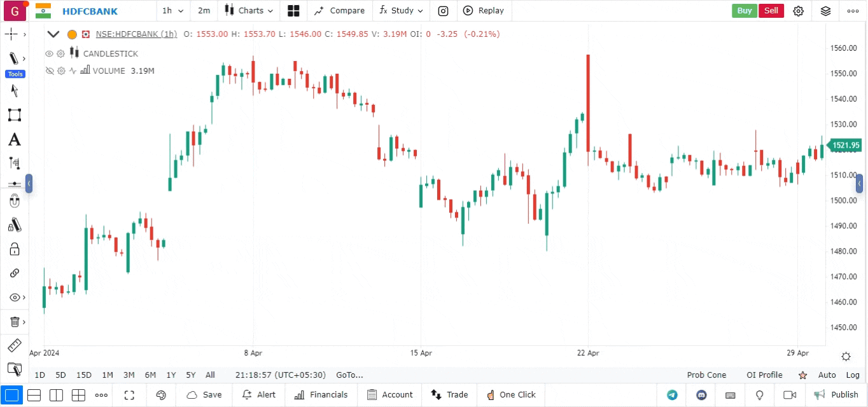Hide the Candlestick series with eye icon

pos(49,54)
